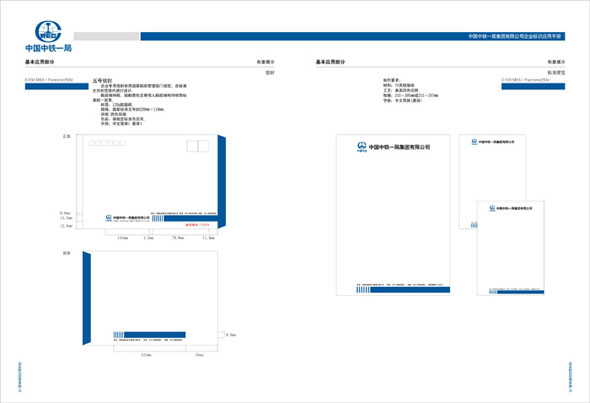
Task: Select the blue flap on the envelope back
Action: click(87, 298)
